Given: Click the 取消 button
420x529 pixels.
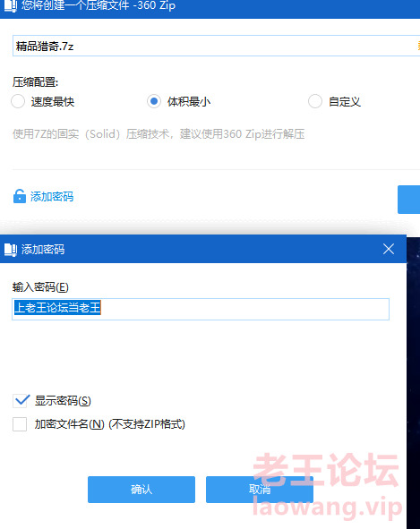Looking at the screenshot, I should [x=260, y=490].
